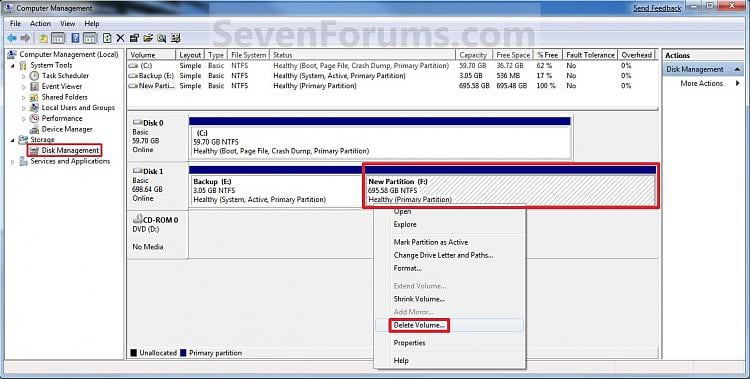Click the Task Scheduler clock icon
Viewport: 750px width, 379px height.
(x=34, y=76)
